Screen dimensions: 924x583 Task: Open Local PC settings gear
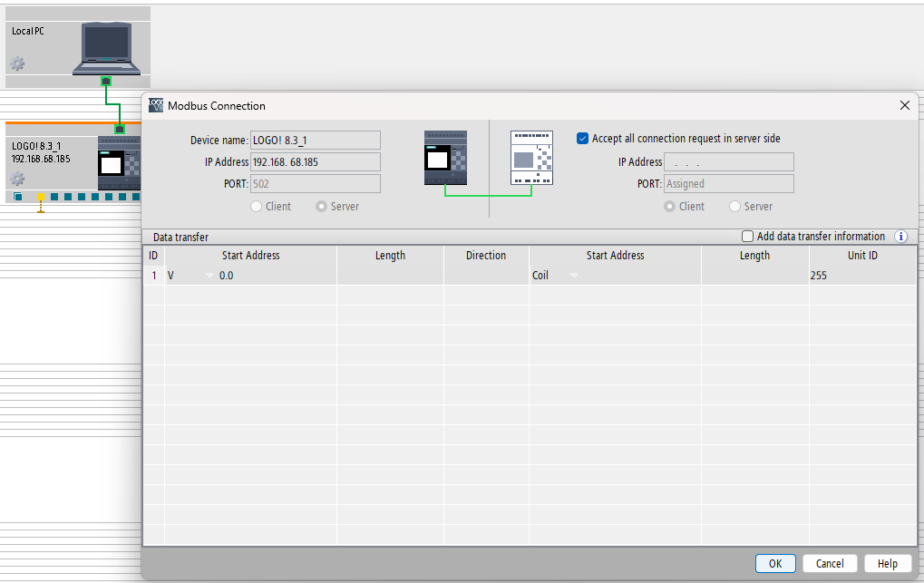point(17,63)
